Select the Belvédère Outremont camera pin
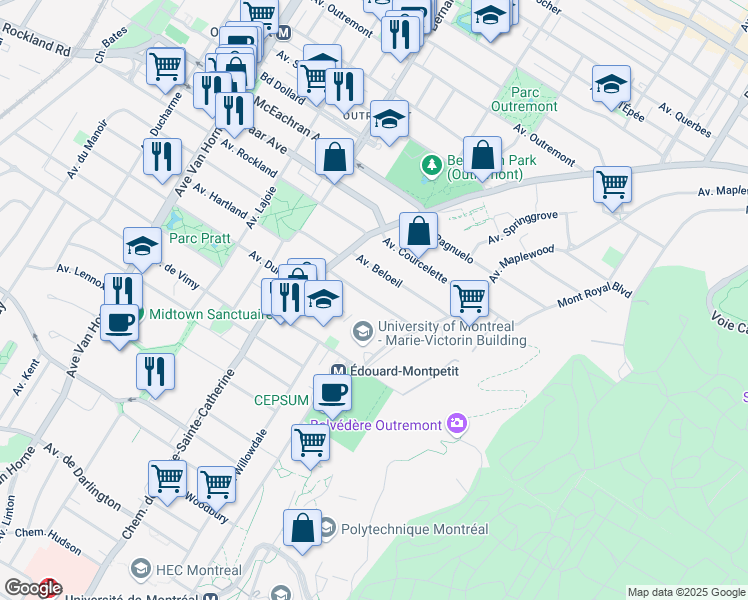This screenshot has height=600, width=748. 457,424
